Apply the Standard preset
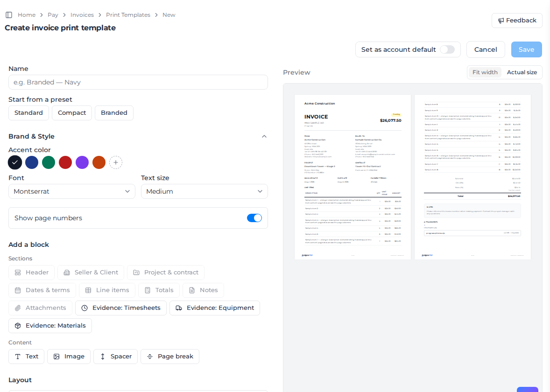The width and height of the screenshot is (550, 392). [29, 113]
